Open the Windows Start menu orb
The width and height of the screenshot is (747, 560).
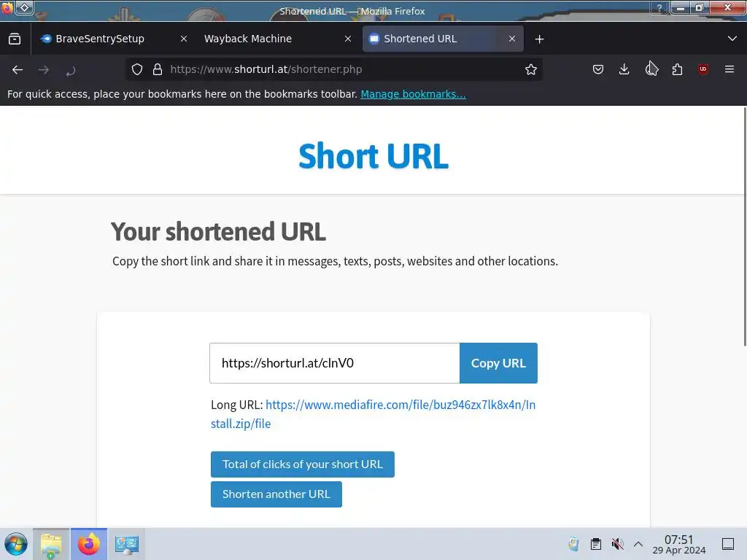click(16, 544)
